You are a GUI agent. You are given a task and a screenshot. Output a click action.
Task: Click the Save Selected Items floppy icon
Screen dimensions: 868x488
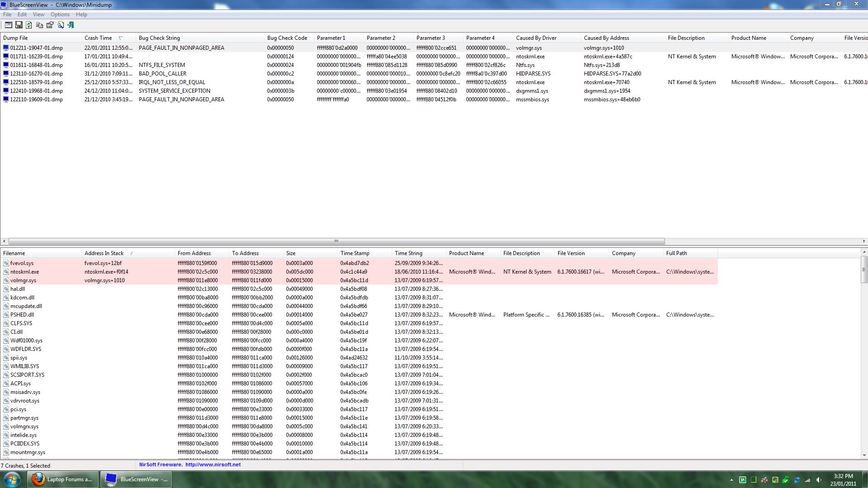[x=19, y=25]
